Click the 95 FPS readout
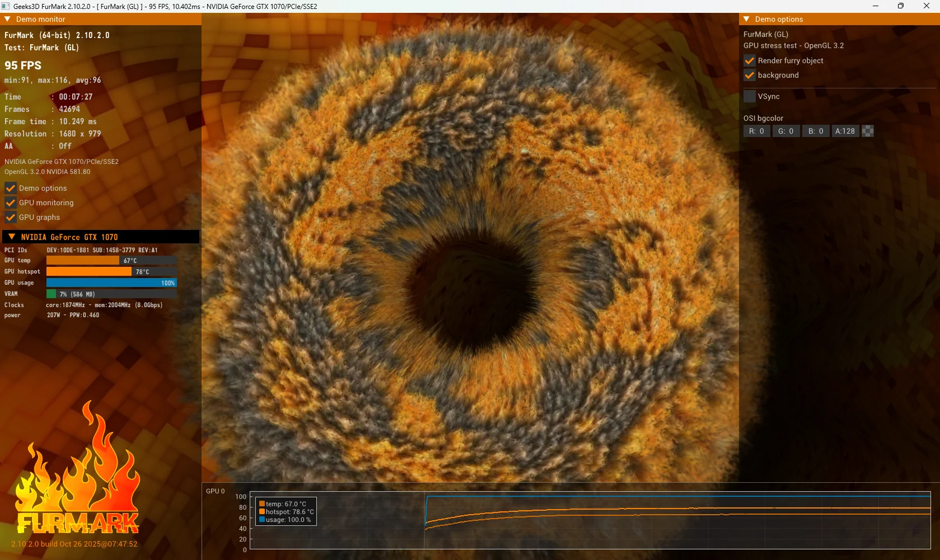Screen dimensions: 940x560 point(23,65)
